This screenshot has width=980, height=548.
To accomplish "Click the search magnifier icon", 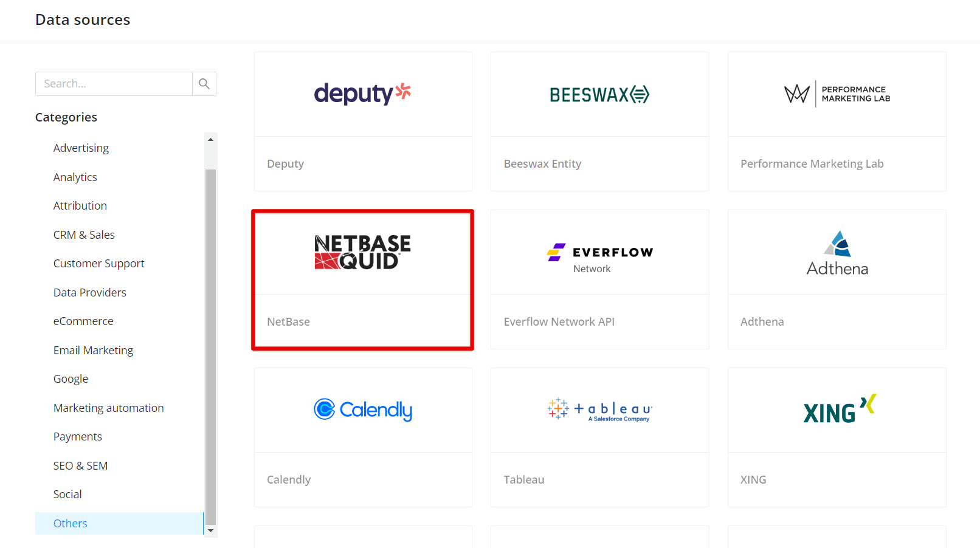I will [204, 83].
